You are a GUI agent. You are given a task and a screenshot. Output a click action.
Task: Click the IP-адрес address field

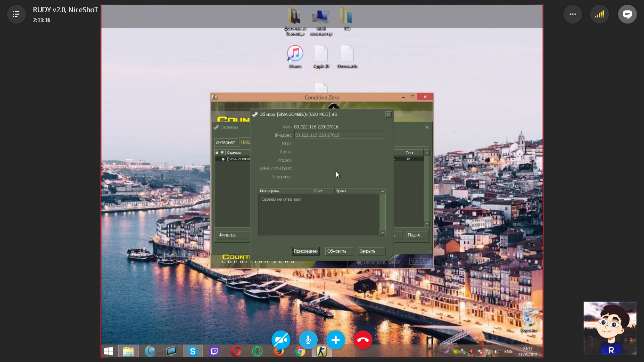point(339,135)
